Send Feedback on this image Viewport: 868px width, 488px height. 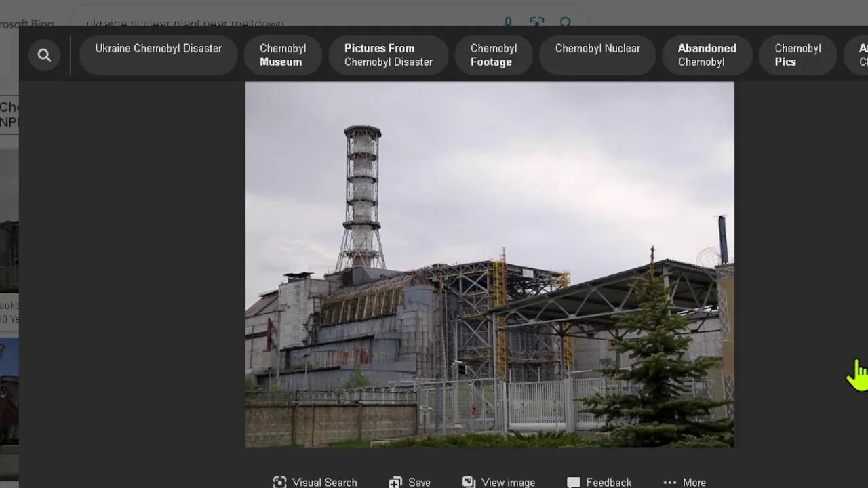[x=599, y=482]
